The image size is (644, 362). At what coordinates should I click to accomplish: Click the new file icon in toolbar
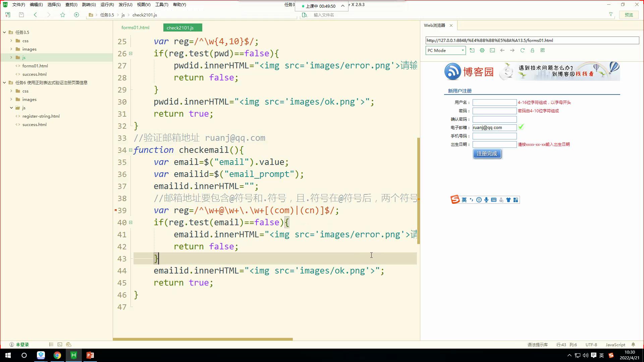pyautogui.click(x=8, y=15)
